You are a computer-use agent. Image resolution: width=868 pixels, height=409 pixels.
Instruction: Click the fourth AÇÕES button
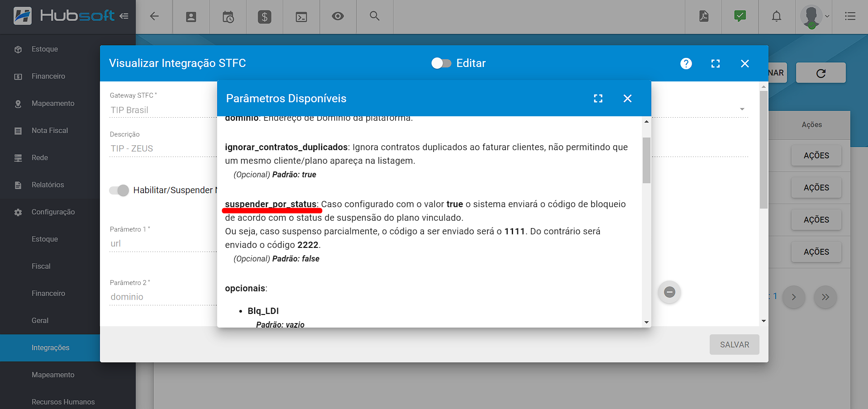(x=816, y=252)
